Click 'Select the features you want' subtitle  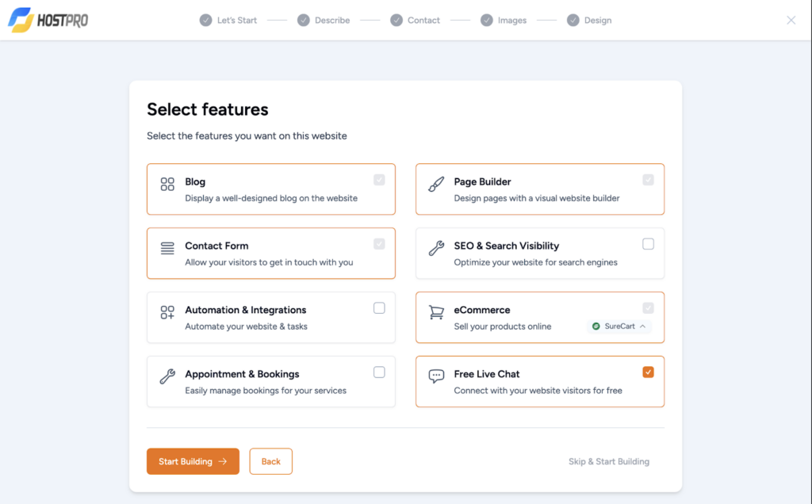pos(247,136)
